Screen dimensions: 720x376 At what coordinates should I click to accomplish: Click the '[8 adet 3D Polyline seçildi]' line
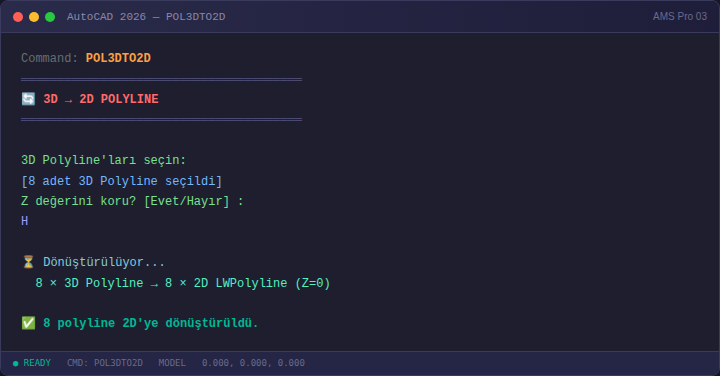[x=122, y=181]
